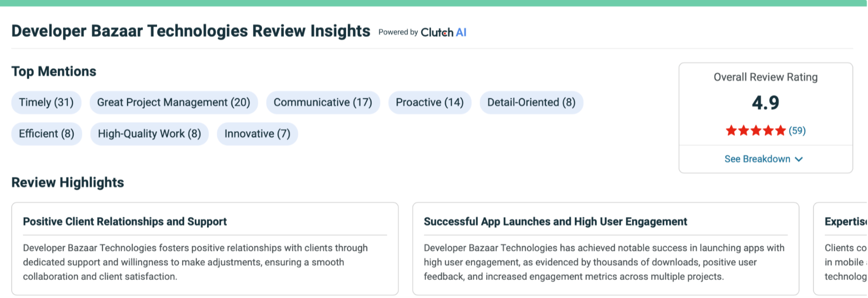Click the chevron arrow beside See Breakdown
Screen dimensions: 868x298
799,159
